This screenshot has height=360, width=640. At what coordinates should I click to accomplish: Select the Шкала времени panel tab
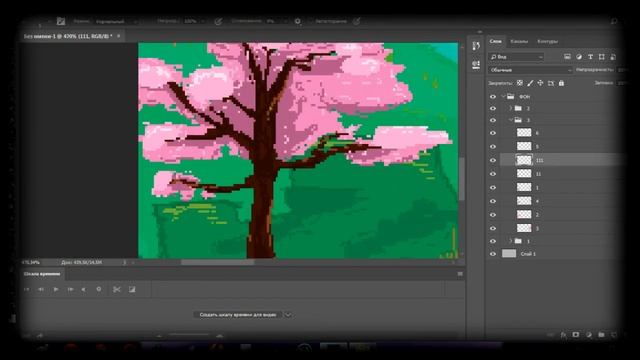[42, 274]
